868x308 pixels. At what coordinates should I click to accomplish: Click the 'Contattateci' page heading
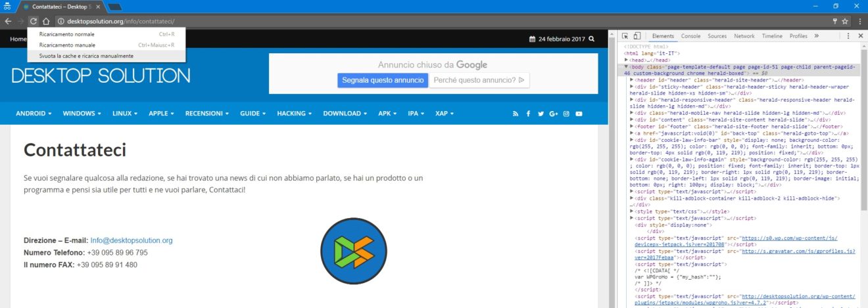(74, 150)
